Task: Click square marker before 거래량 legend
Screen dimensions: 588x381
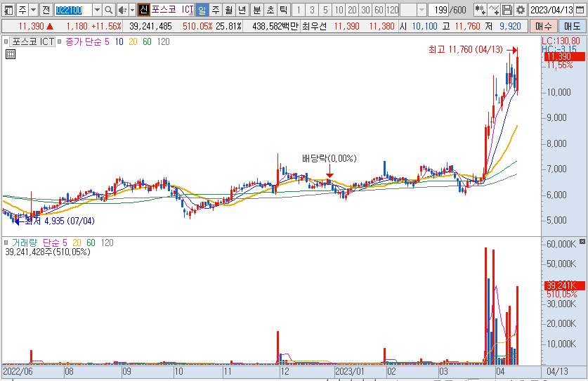Action: (6, 243)
